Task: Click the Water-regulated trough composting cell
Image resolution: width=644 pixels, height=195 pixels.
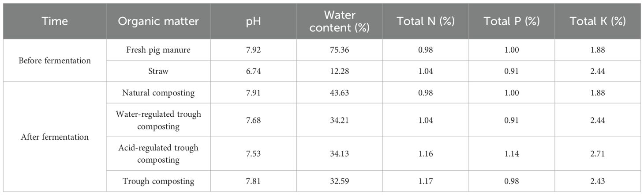Action: tap(158, 120)
